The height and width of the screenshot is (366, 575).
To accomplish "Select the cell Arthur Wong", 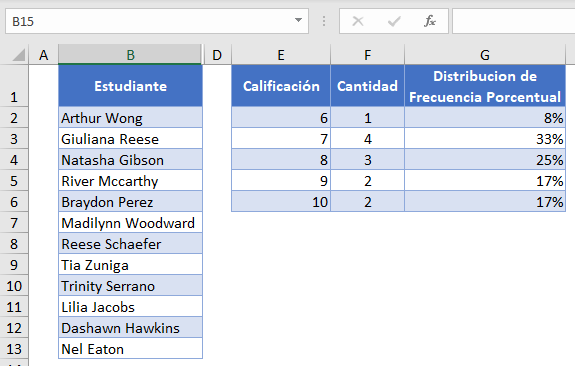I will tap(130, 118).
